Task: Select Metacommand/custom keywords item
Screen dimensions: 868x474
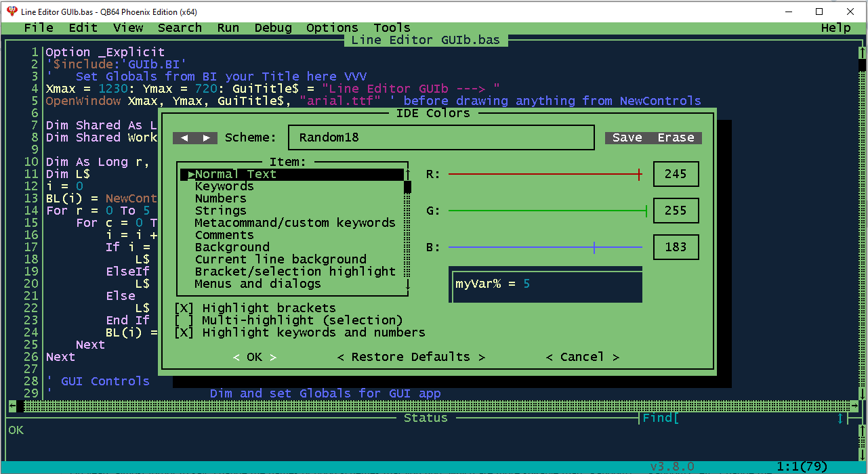Action: (x=295, y=223)
